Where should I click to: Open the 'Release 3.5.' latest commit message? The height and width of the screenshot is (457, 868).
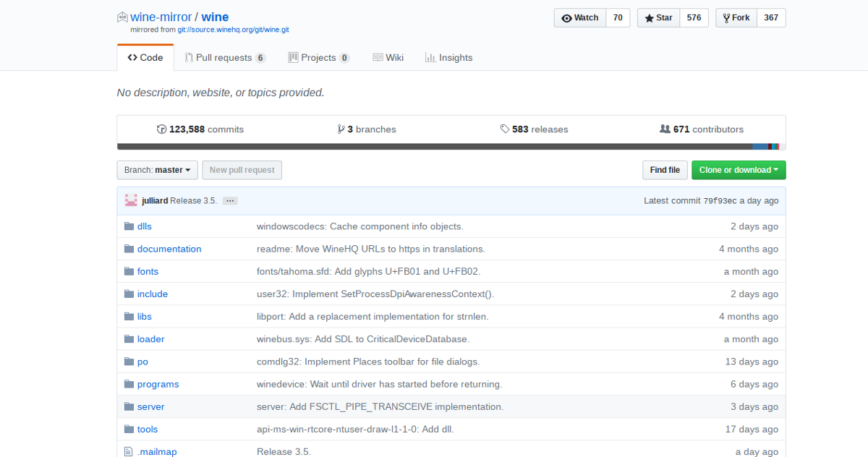[194, 200]
